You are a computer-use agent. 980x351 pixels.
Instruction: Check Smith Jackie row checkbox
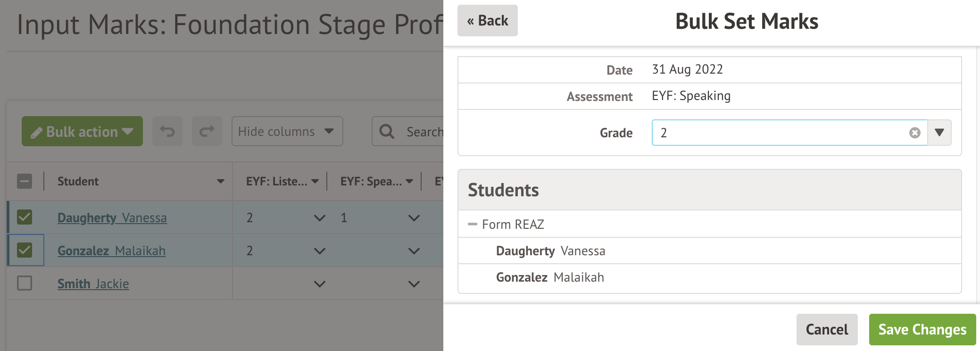click(x=25, y=283)
